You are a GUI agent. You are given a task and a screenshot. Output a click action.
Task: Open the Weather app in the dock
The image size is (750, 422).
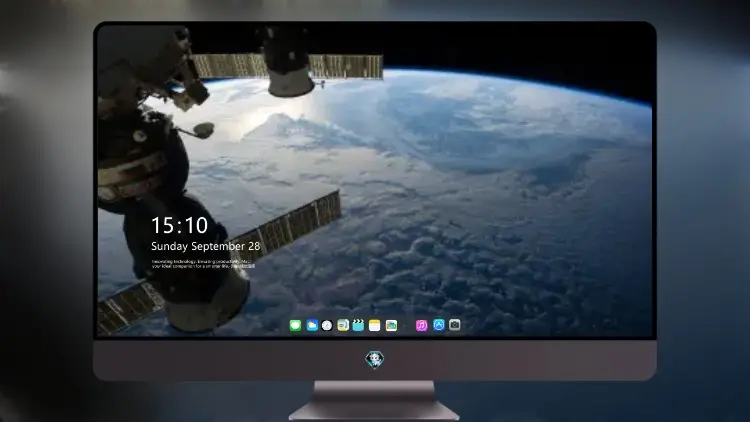[x=312, y=325]
